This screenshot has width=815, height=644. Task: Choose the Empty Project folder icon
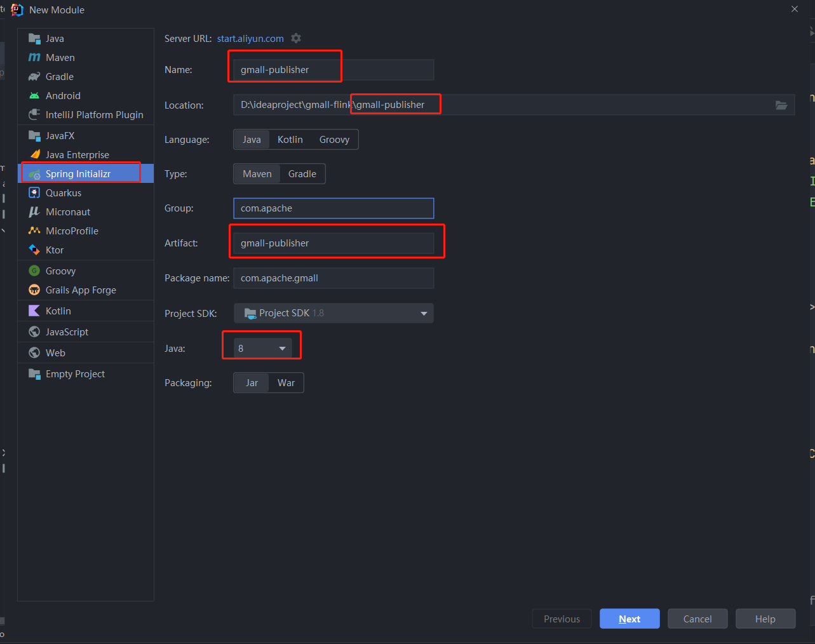[x=34, y=374]
